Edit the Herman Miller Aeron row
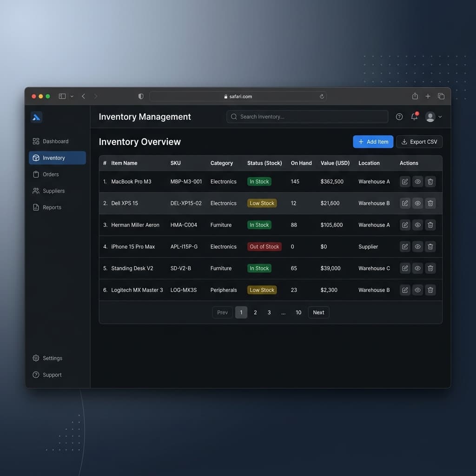 (x=405, y=225)
